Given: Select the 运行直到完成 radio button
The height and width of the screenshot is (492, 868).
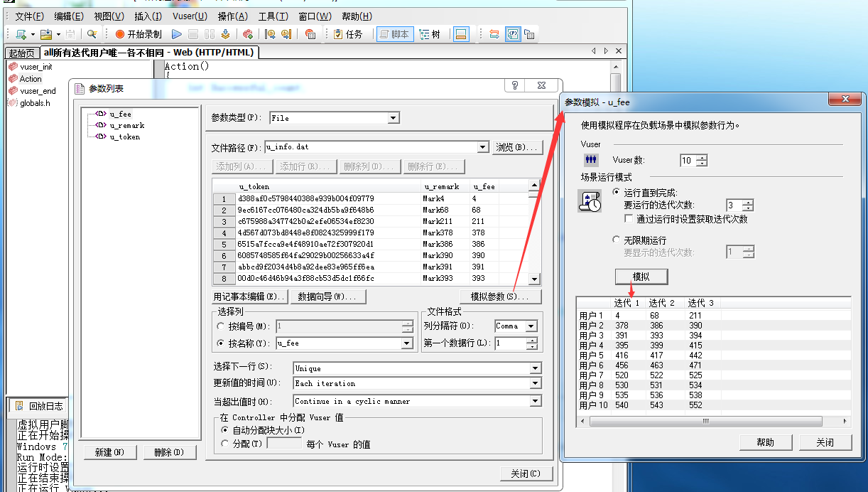Looking at the screenshot, I should tap(617, 193).
